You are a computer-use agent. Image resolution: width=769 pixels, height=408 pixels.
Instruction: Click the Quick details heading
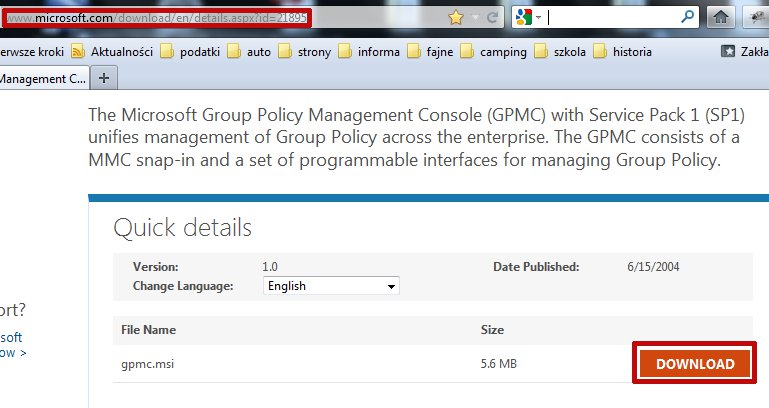182,228
